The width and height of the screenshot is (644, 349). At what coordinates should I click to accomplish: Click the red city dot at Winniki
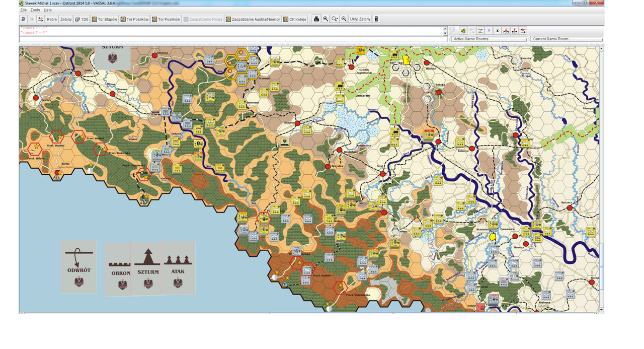click(x=427, y=62)
